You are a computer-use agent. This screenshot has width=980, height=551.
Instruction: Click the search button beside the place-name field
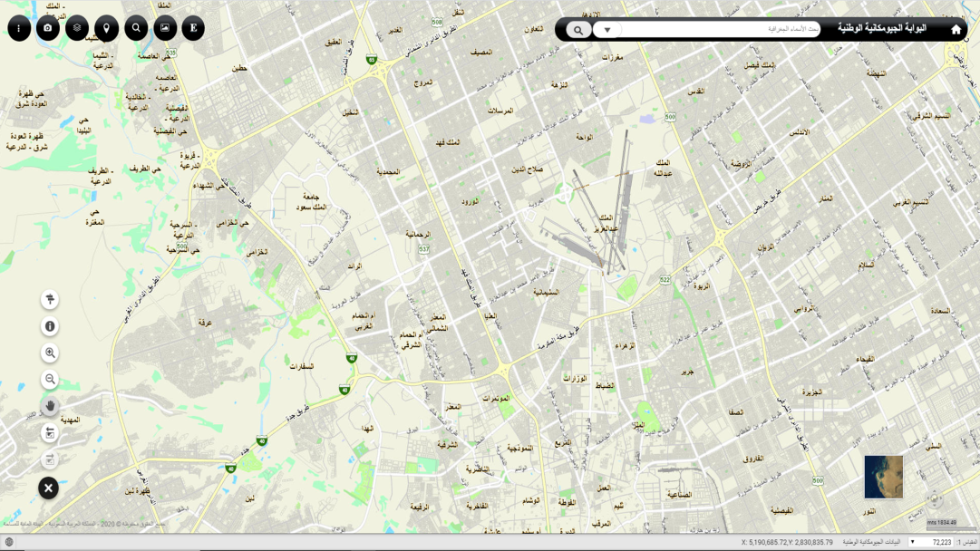[578, 29]
